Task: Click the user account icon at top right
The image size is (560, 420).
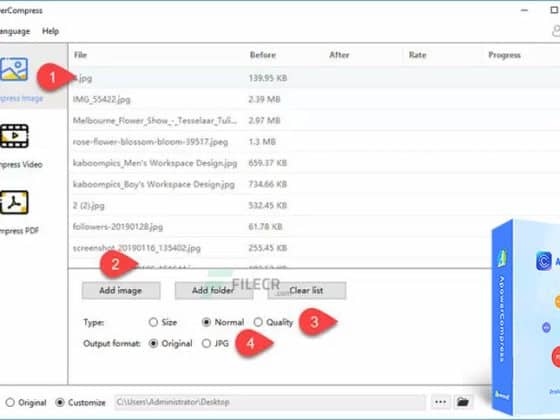Action: pyautogui.click(x=556, y=31)
